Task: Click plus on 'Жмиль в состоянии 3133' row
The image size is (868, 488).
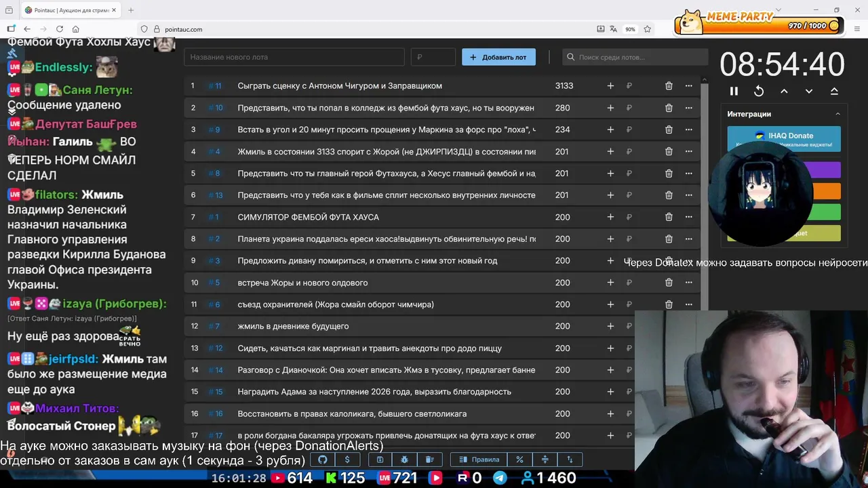Action: tap(610, 151)
